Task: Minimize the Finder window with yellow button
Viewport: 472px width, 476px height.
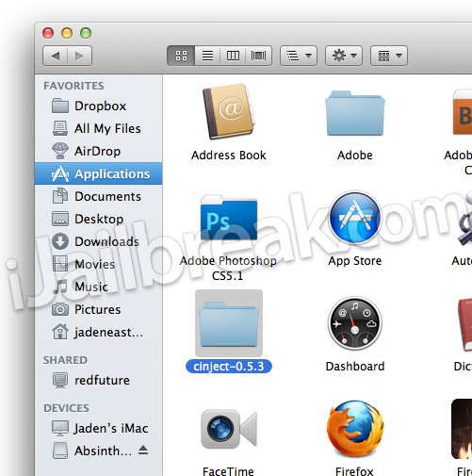Action: pyautogui.click(x=67, y=33)
